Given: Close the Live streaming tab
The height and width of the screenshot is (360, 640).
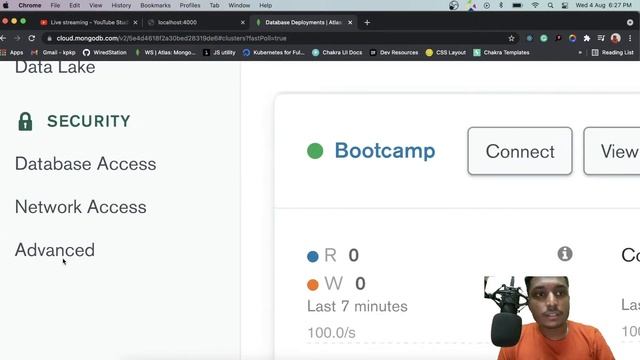Looking at the screenshot, I should [x=136, y=22].
